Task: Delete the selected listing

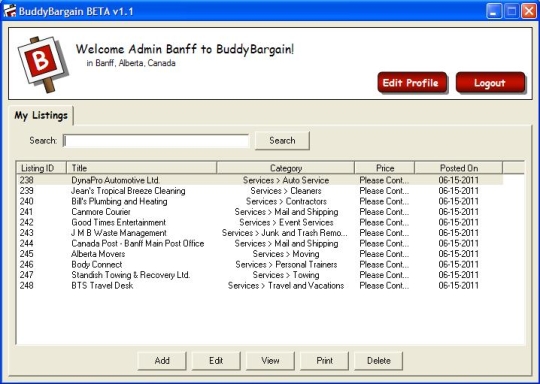Action: [x=378, y=361]
